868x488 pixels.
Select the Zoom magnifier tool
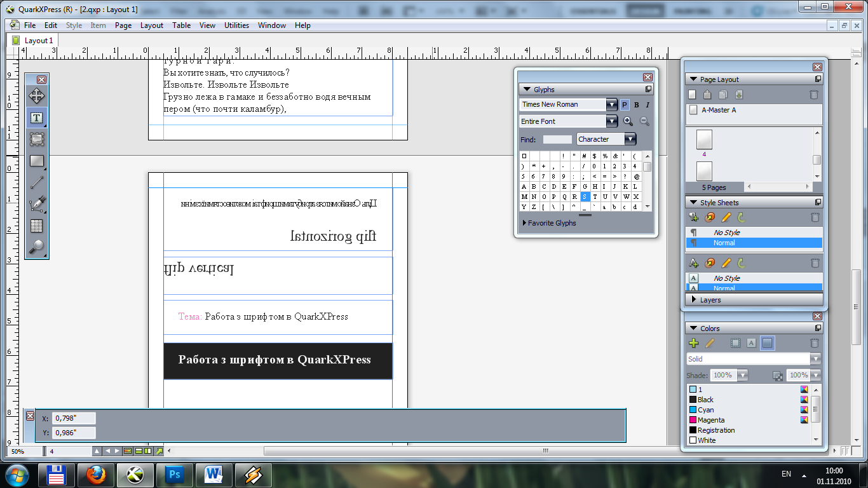tap(36, 247)
